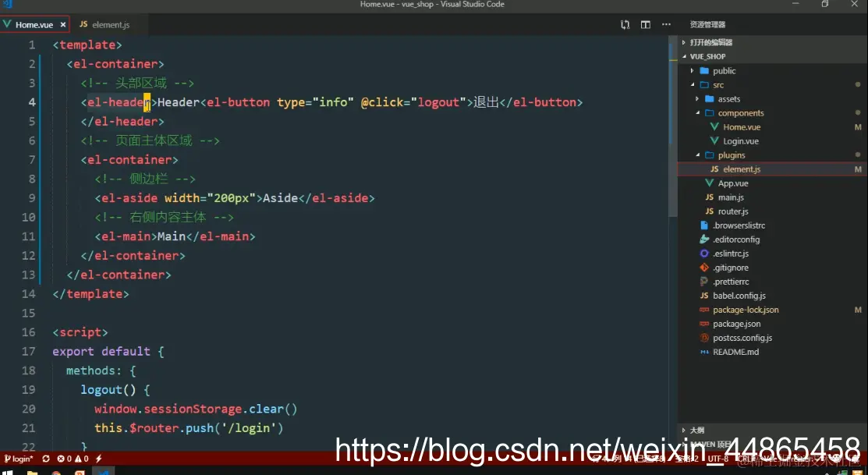Collapse the components folder
Screen dimensions: 868x475
[697, 113]
